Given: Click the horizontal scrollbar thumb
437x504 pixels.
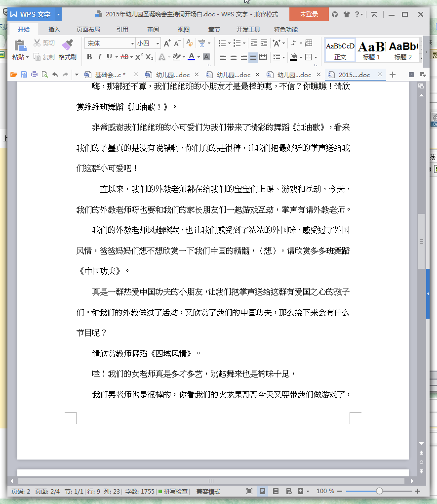Looking at the screenshot, I should pos(211,481).
